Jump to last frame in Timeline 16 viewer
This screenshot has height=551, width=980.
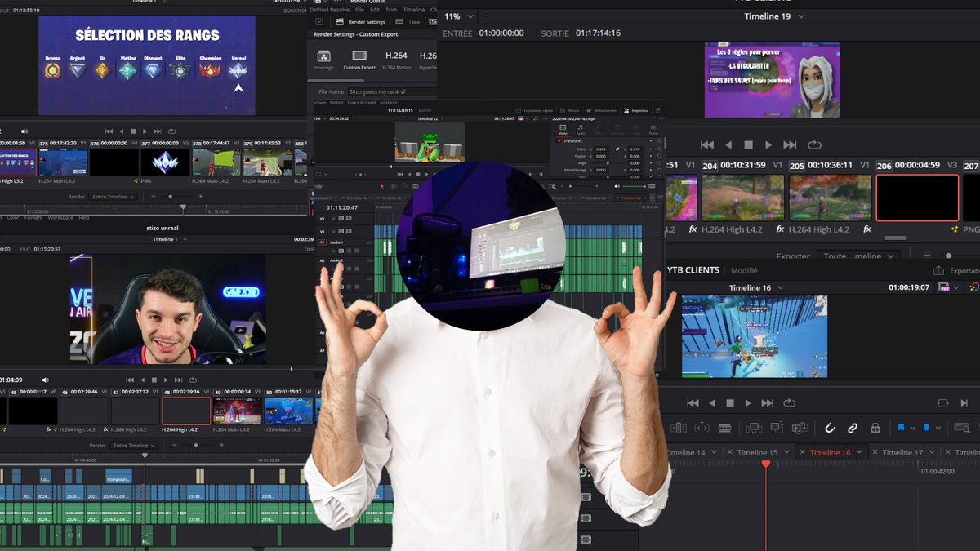(x=767, y=403)
